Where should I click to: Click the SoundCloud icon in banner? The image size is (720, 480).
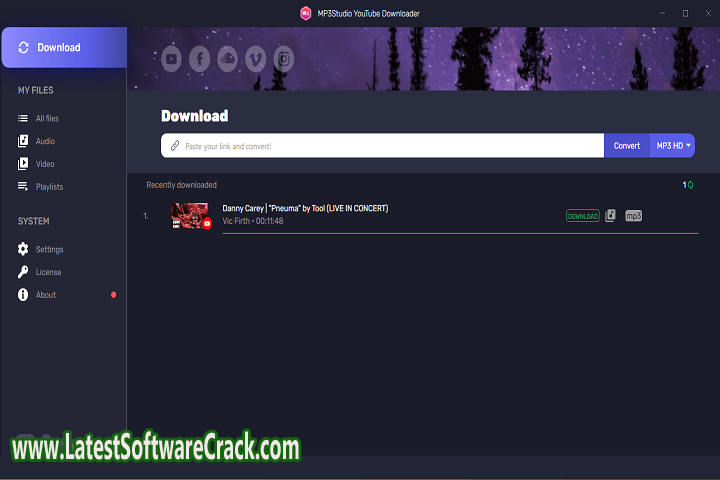(228, 60)
